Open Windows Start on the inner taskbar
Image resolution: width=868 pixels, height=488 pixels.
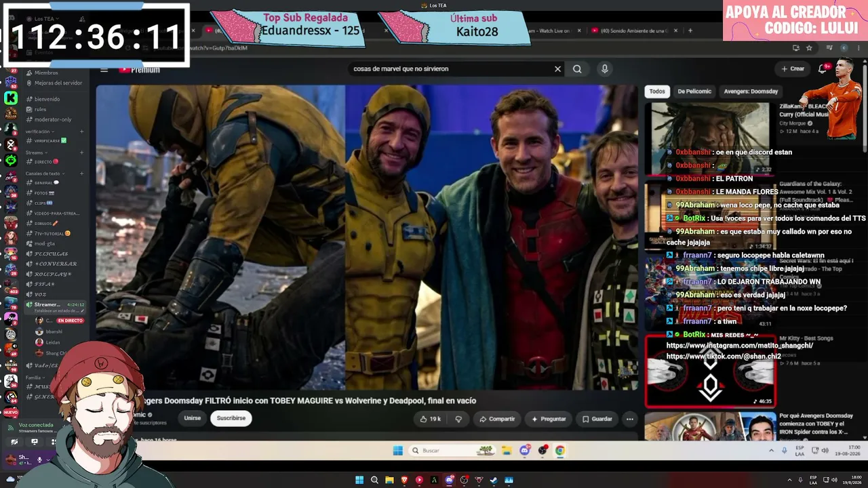point(398,451)
